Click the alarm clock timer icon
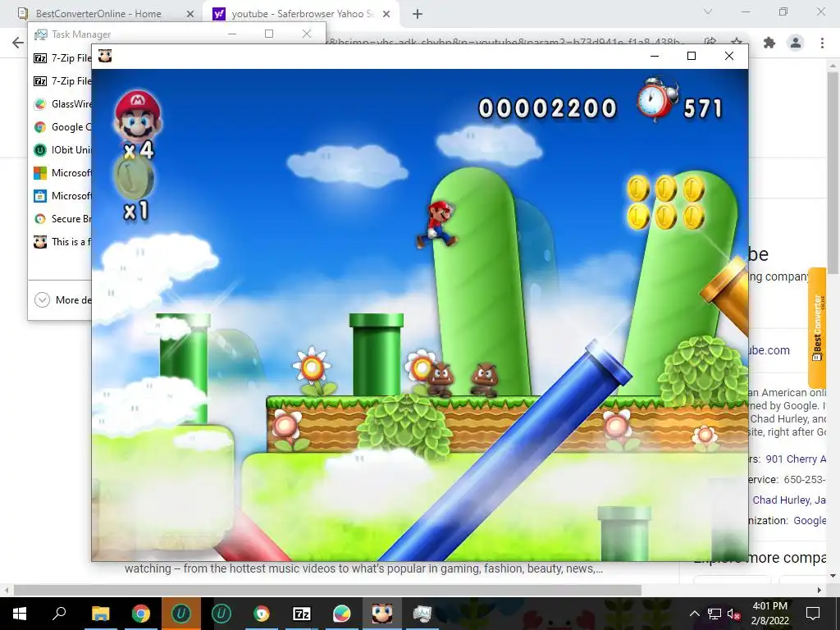 click(657, 99)
